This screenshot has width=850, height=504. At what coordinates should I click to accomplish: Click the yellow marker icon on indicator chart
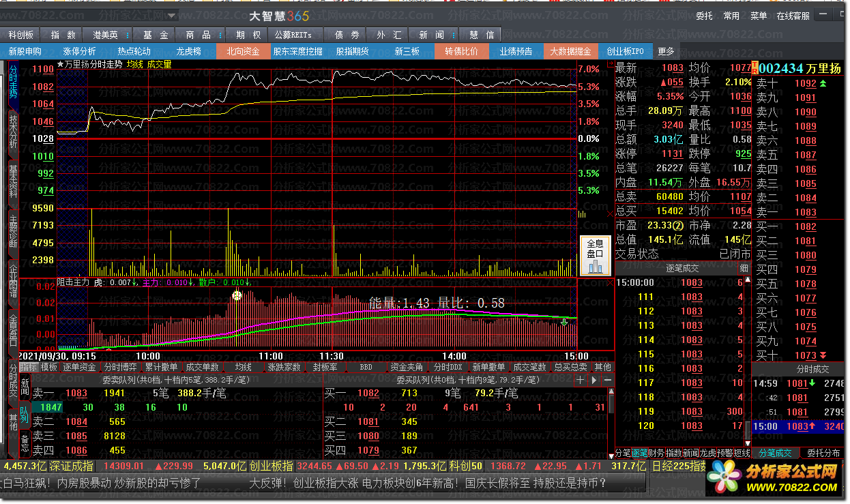(237, 296)
